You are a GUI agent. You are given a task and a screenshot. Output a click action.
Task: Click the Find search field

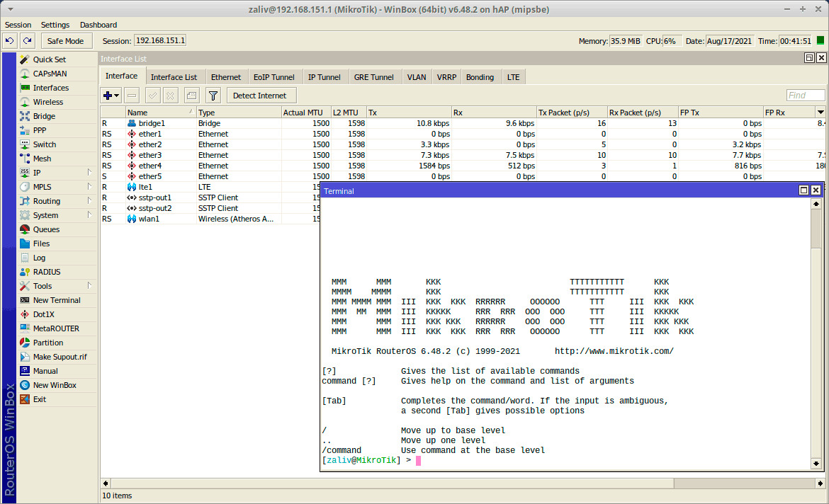click(805, 96)
